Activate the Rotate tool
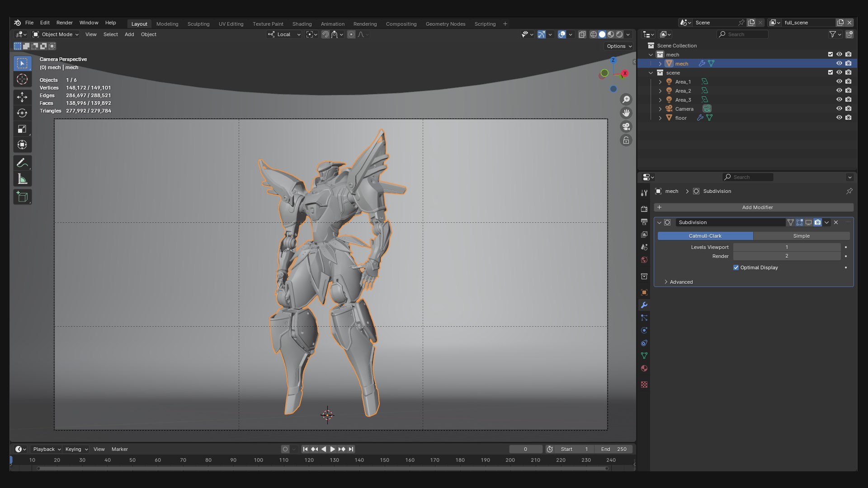This screenshot has width=868, height=488. click(x=22, y=113)
